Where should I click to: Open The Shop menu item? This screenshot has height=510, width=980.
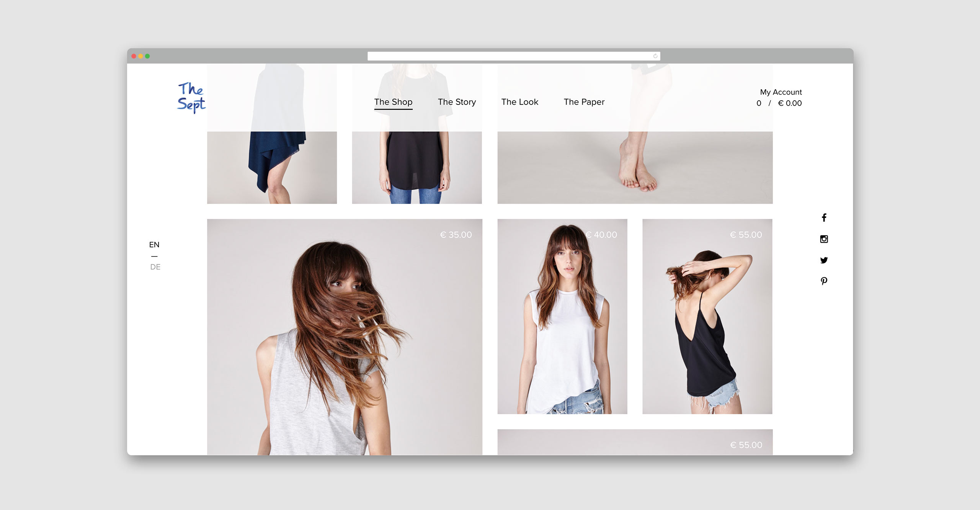tap(393, 102)
